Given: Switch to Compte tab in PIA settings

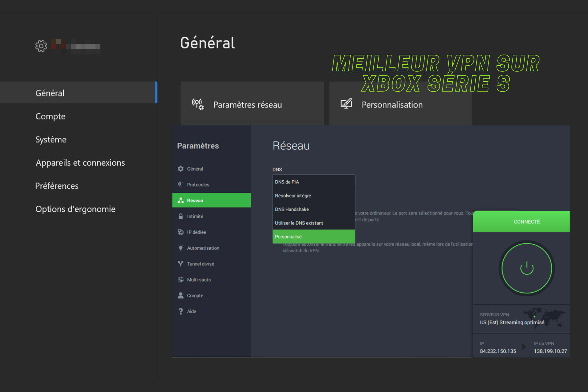Looking at the screenshot, I should click(212, 295).
